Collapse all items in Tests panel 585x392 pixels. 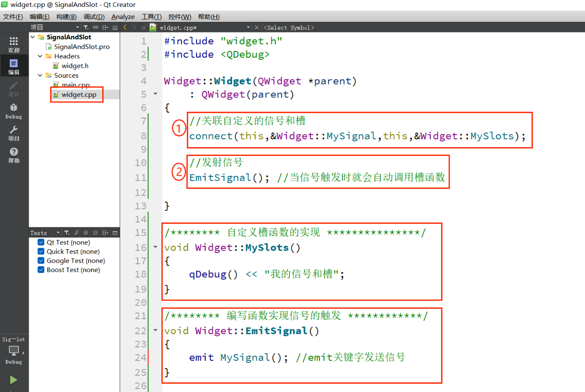click(x=95, y=233)
